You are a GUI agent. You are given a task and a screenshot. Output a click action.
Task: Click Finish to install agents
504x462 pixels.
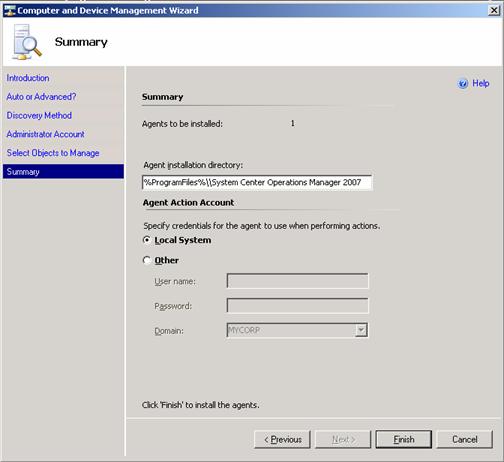tap(404, 439)
